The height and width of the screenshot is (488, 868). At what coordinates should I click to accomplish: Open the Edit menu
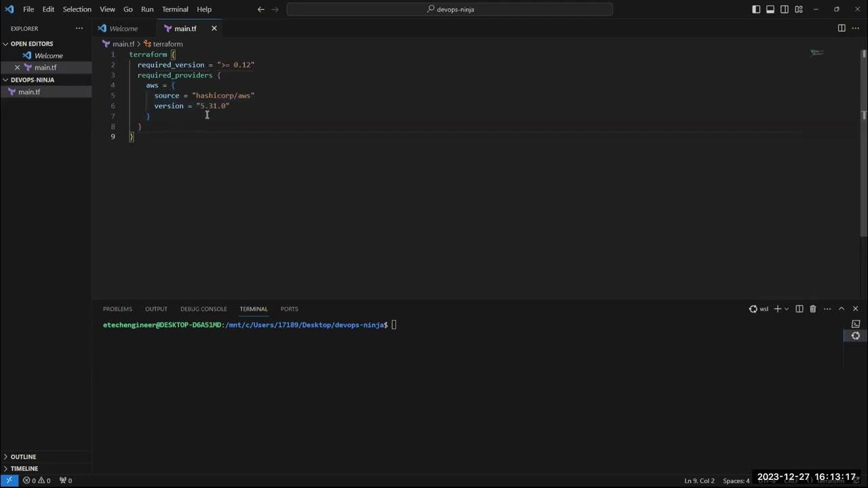pos(48,9)
